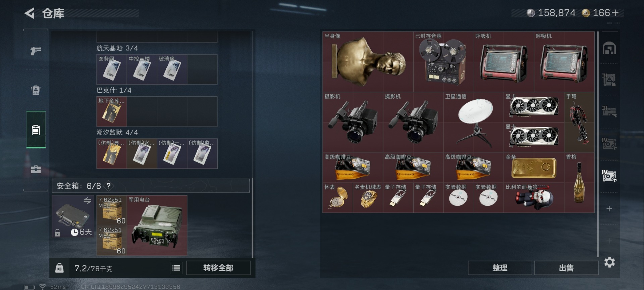Click 转移全部 button
644x290 pixels.
coord(218,268)
